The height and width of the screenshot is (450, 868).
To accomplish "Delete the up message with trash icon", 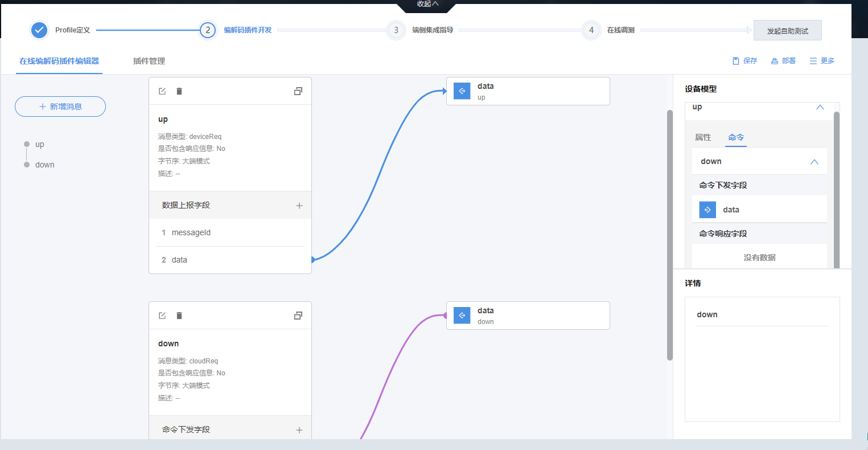I will 179,91.
